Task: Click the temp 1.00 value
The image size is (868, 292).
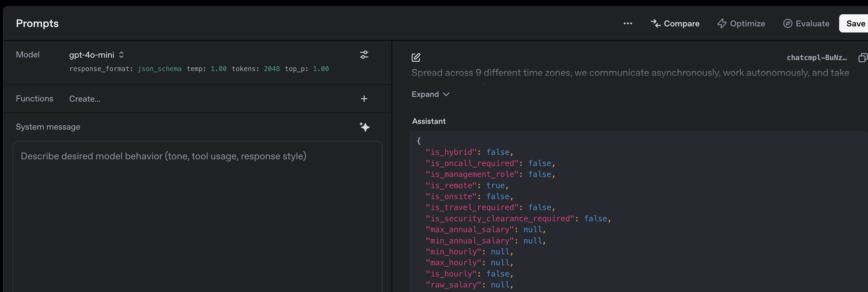Action: [219, 69]
